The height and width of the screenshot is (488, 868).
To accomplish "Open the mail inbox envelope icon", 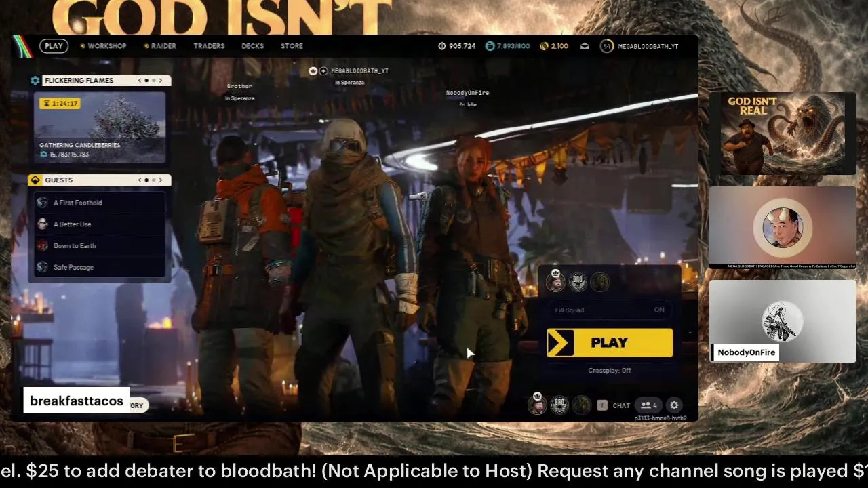I will tap(585, 46).
